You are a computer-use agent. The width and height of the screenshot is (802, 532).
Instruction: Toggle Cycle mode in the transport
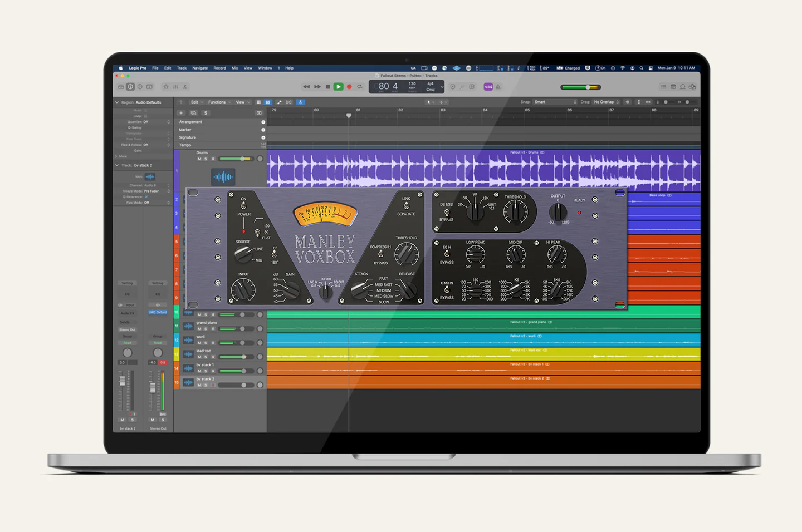click(360, 87)
